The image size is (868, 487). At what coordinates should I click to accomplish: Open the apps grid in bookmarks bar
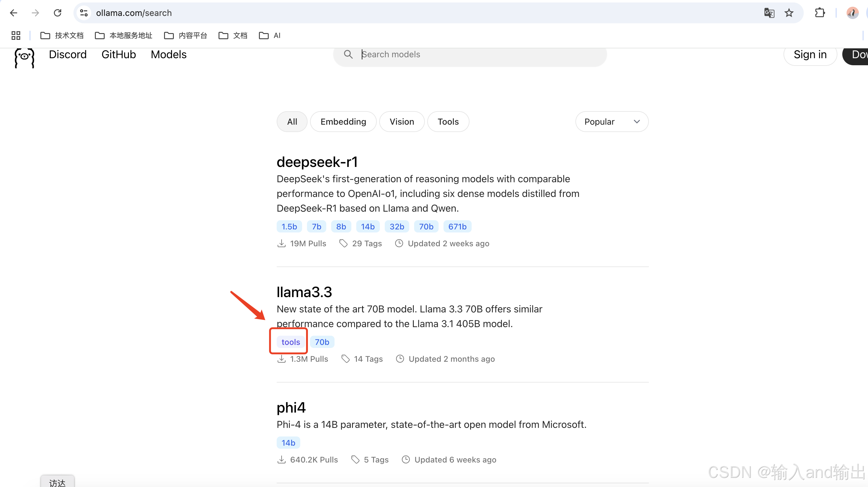(x=16, y=36)
